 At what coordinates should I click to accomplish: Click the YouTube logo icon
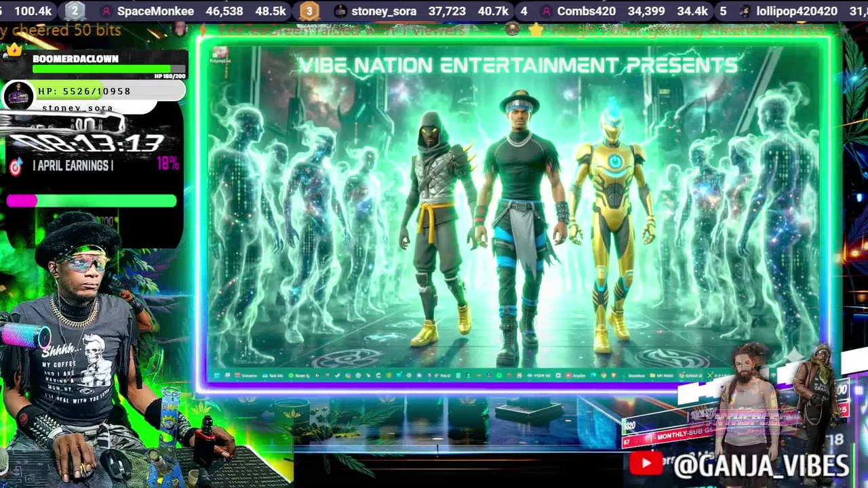coord(646,464)
